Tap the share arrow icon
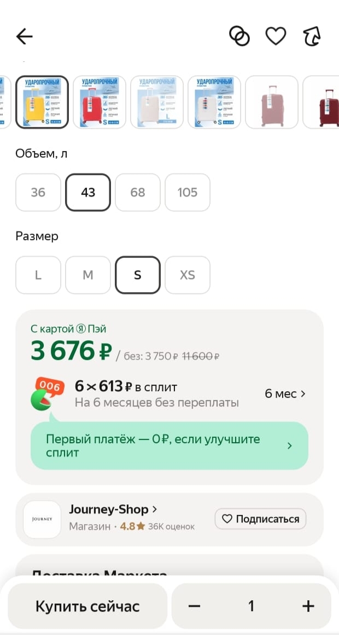This screenshot has height=644, width=339. tap(312, 37)
